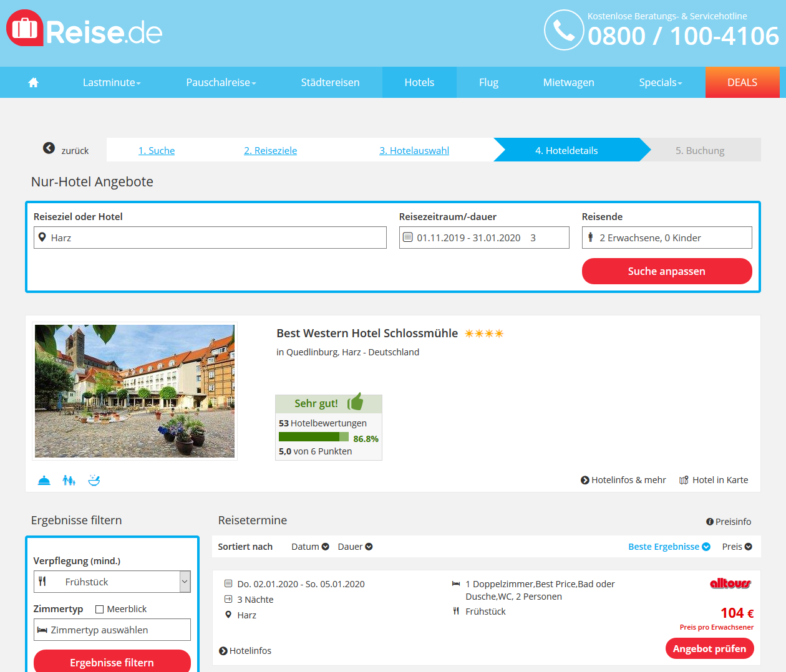
Task: Open the calendar icon in date field
Action: point(407,237)
